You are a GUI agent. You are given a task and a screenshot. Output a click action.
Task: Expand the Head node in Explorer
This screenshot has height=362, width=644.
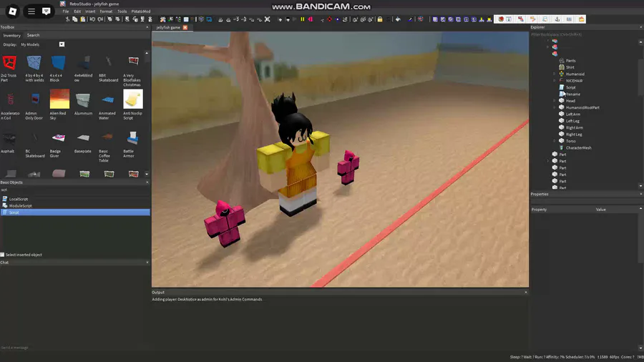pos(554,101)
